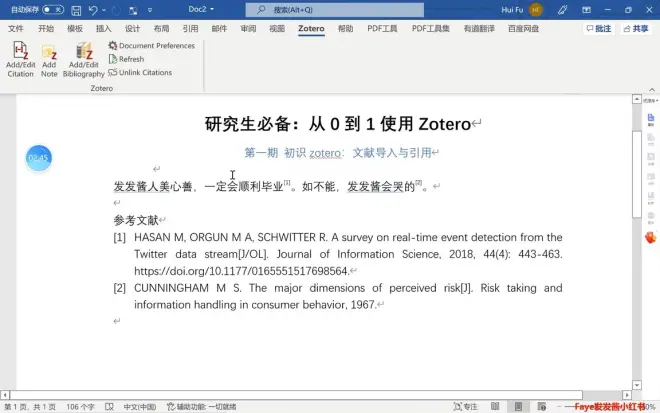Switch to the 开始 tab

46,29
